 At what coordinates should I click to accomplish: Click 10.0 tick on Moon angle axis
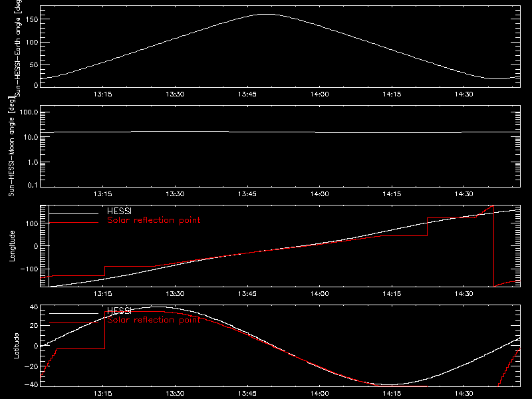31,138
